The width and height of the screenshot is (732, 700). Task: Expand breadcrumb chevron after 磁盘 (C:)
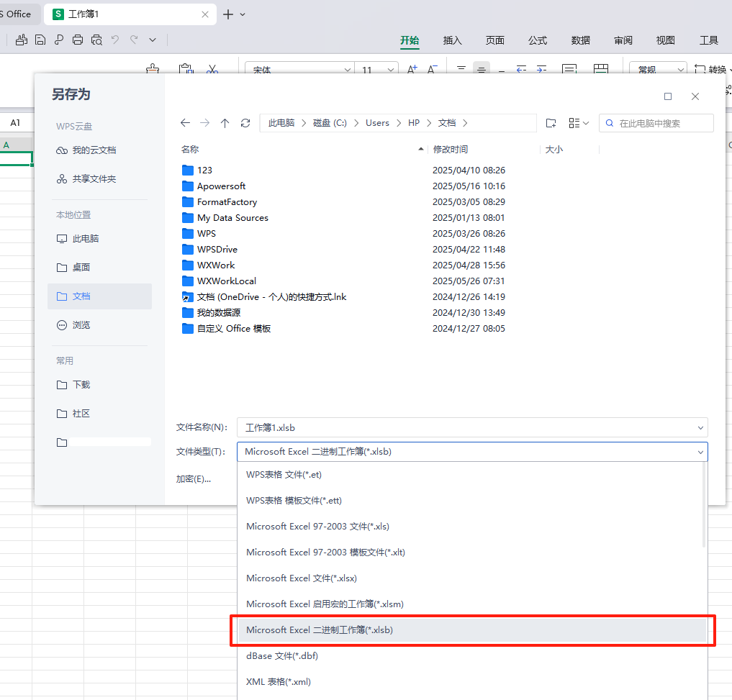coord(356,123)
